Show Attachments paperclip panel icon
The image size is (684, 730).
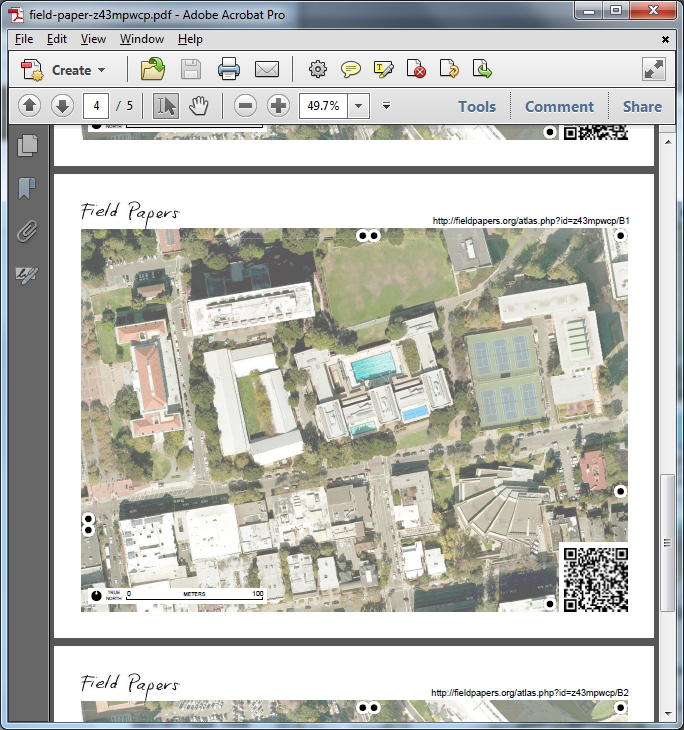coord(27,231)
